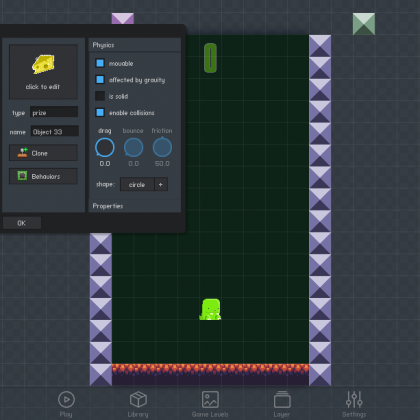Open the Game Levels icon
The width and height of the screenshot is (420, 420).
click(x=210, y=404)
